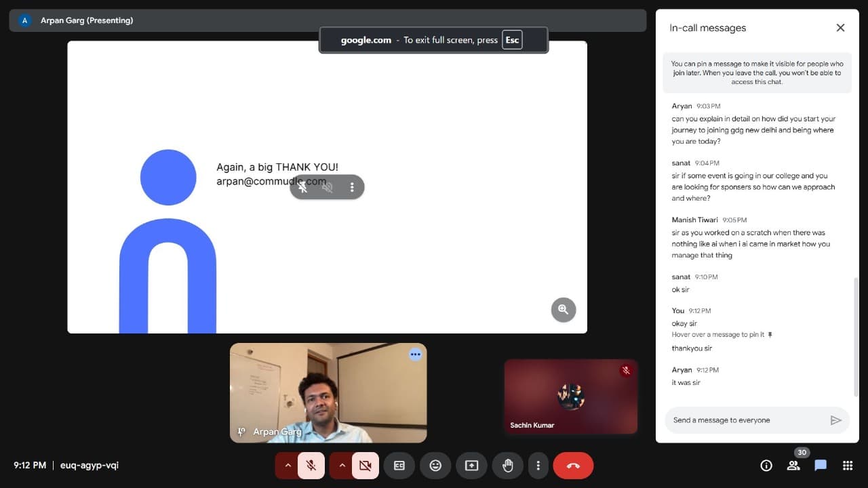Click the Send a message input field

tap(746, 420)
